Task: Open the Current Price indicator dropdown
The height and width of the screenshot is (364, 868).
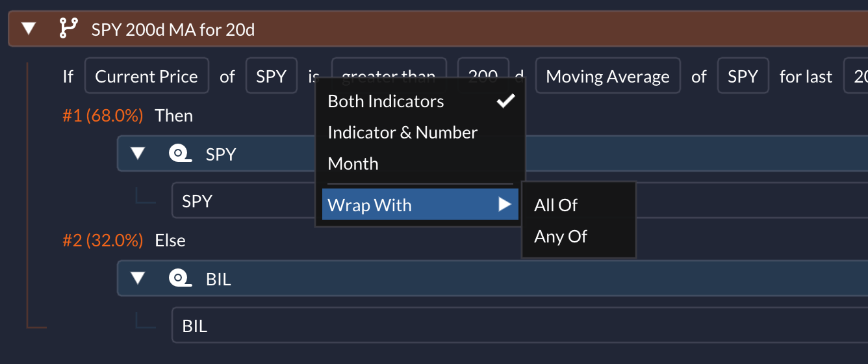Action: 146,76
